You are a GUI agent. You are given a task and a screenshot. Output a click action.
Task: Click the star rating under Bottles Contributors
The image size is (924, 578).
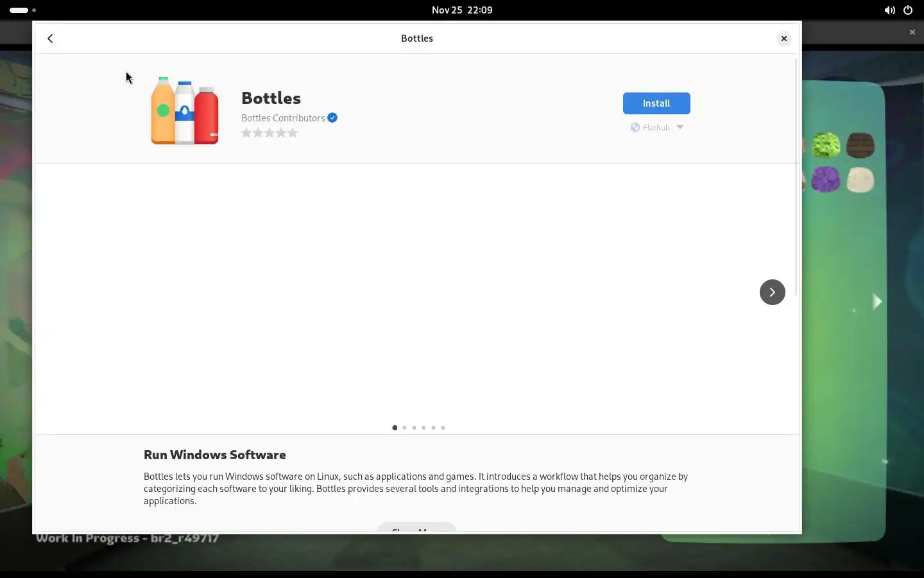coord(269,133)
